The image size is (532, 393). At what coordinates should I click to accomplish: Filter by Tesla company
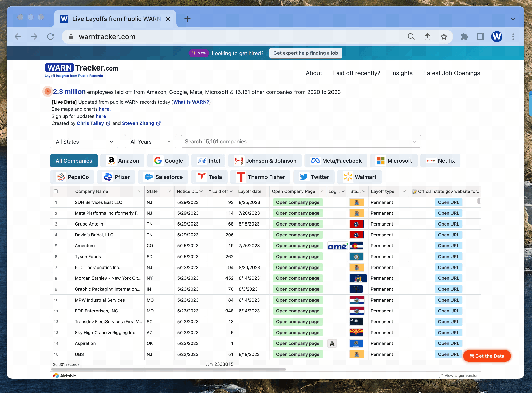coord(209,177)
